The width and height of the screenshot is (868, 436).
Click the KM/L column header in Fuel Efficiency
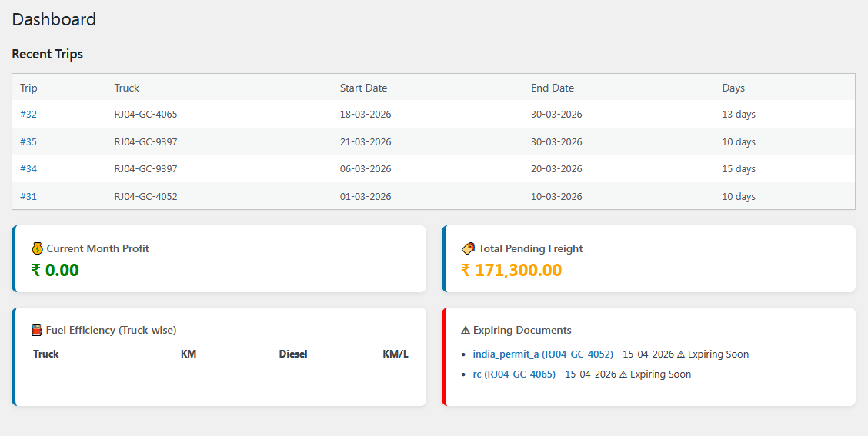coord(396,354)
